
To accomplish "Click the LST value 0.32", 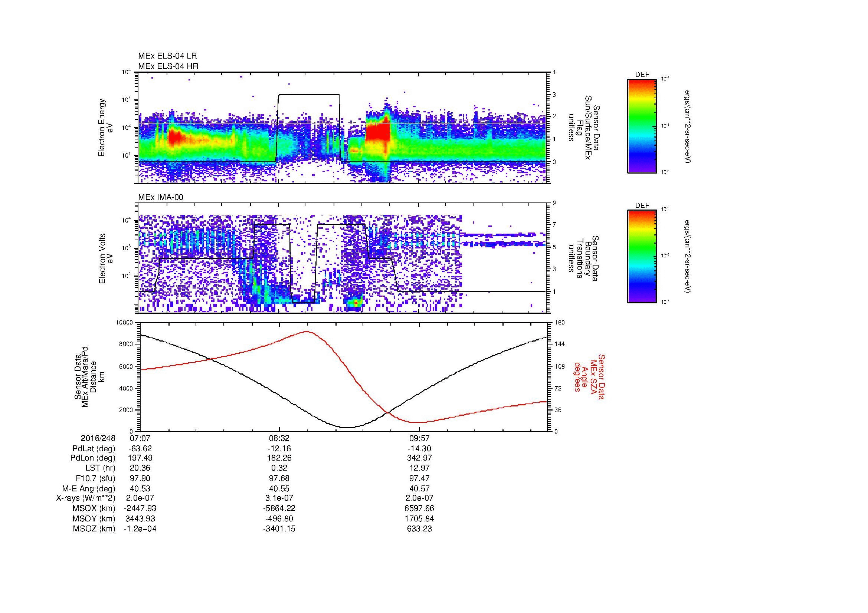I will pos(279,468).
